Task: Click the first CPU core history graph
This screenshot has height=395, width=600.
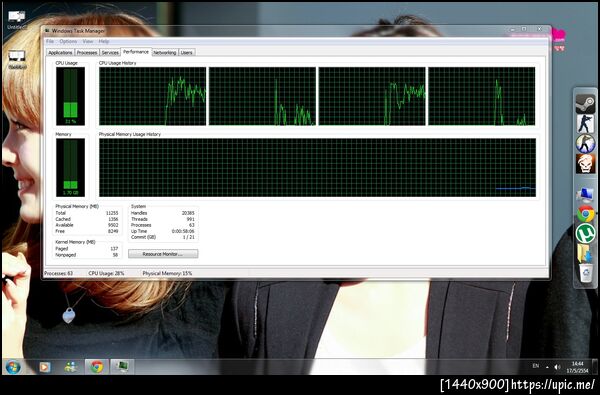Action: 152,96
